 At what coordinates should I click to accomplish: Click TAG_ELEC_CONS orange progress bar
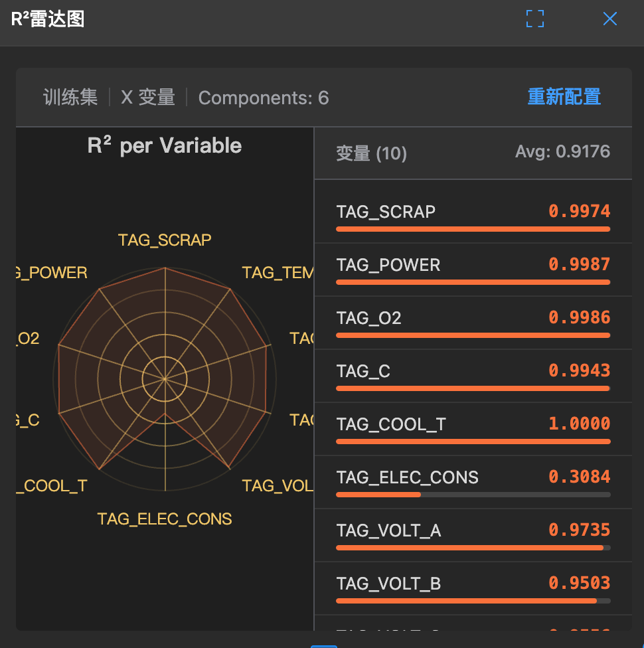pyautogui.click(x=378, y=495)
